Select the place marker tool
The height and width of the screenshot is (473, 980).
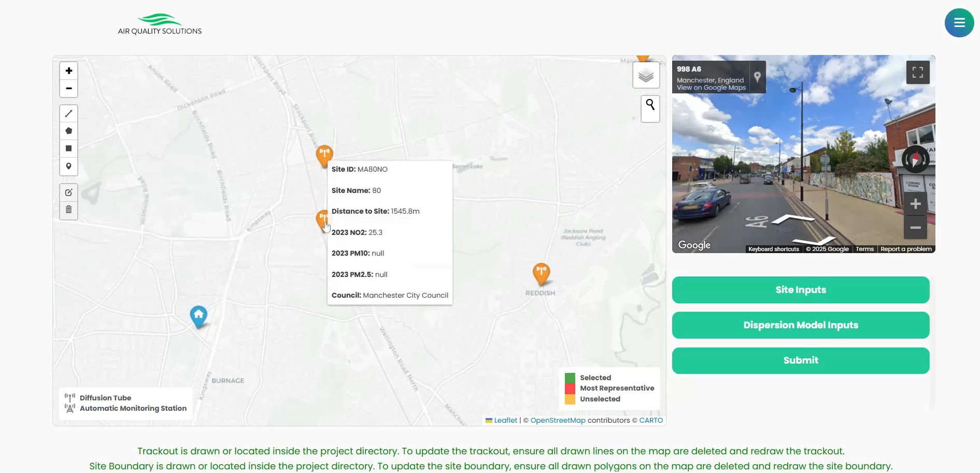pyautogui.click(x=68, y=166)
